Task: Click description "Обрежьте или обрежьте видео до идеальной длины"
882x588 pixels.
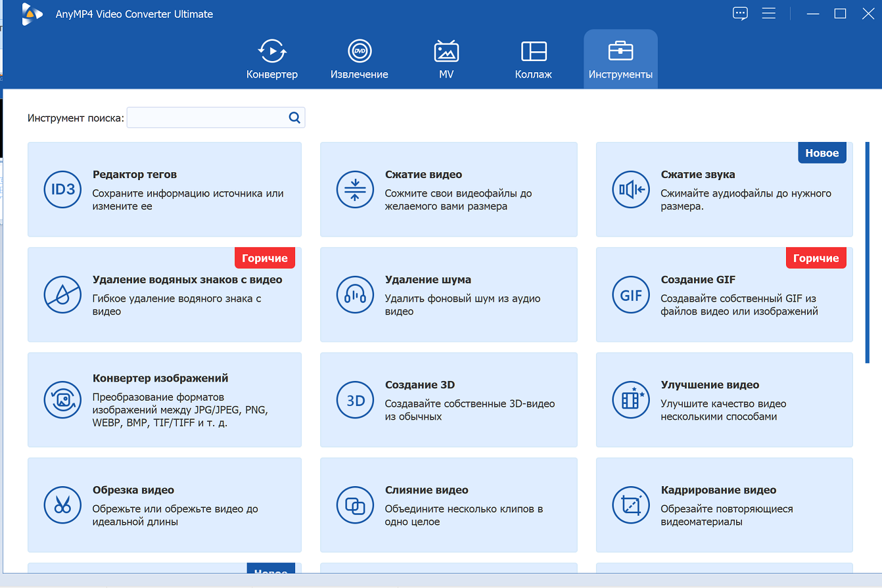Action: (x=175, y=515)
